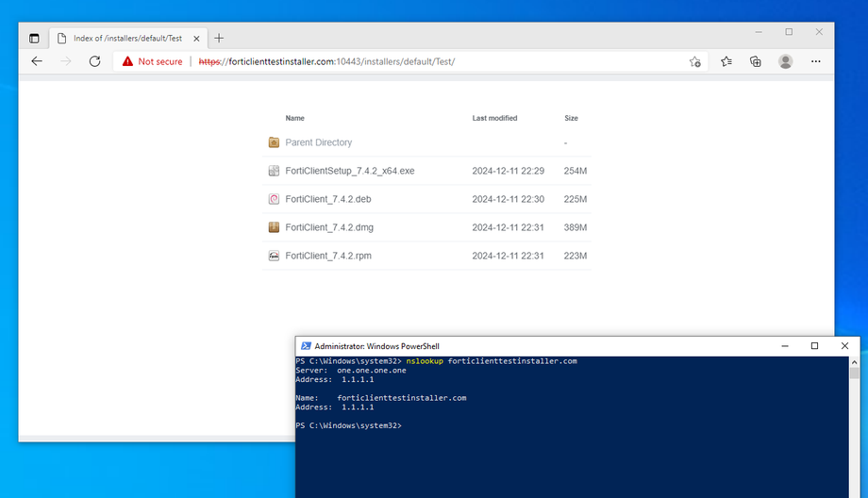This screenshot has height=498, width=868.
Task: Click the user profile avatar
Action: [x=785, y=61]
